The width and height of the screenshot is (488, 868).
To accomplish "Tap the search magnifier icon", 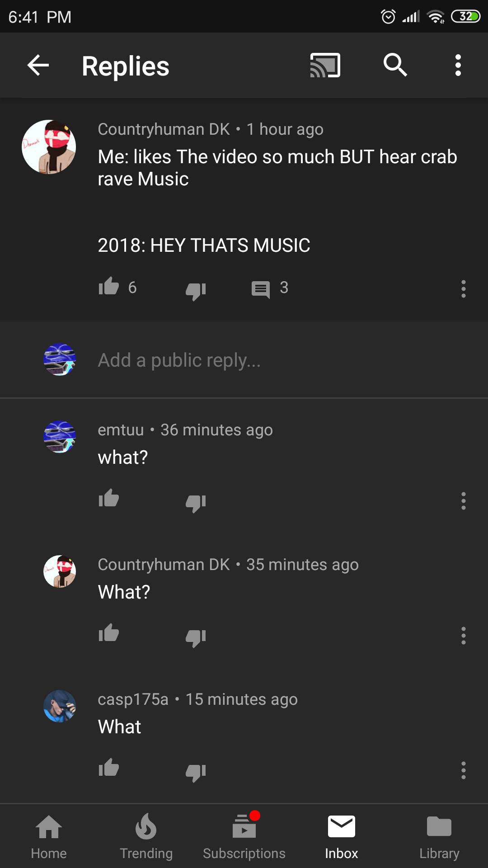I will point(395,65).
